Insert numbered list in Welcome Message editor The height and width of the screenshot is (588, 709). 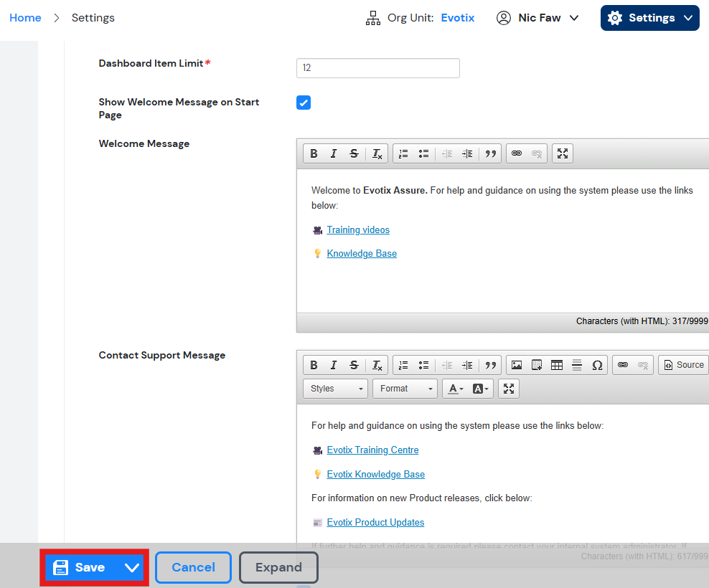pyautogui.click(x=403, y=153)
